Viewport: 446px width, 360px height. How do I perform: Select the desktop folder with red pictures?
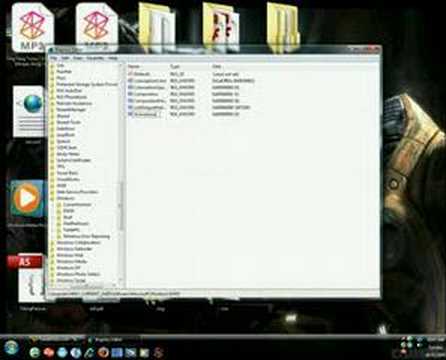221,27
